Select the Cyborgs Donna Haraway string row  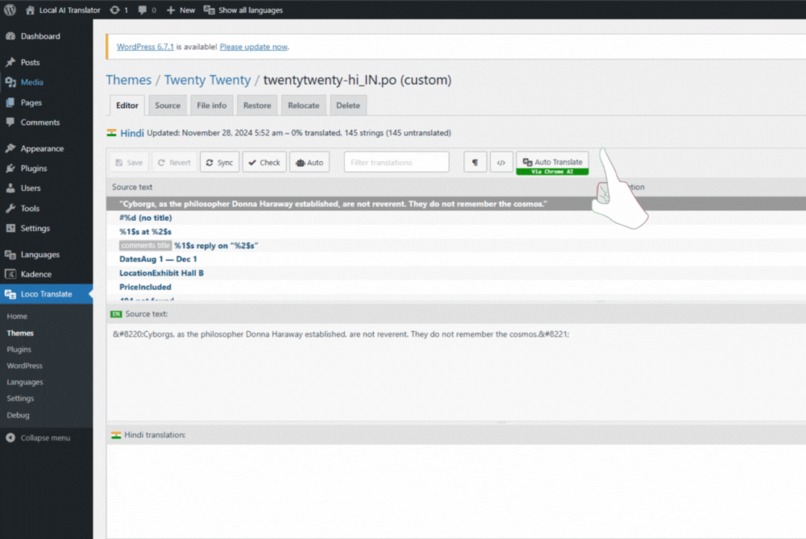pos(456,204)
